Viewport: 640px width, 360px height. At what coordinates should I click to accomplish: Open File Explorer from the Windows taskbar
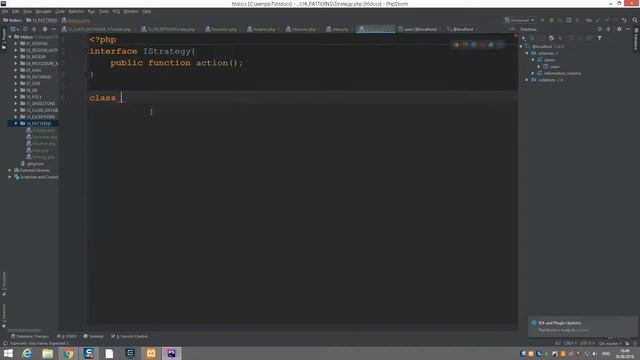48,353
